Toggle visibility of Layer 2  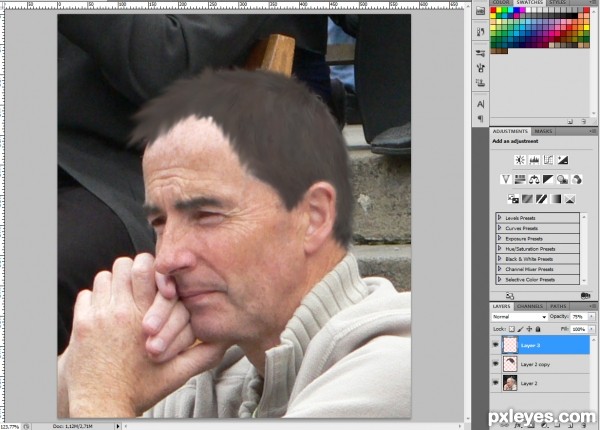click(496, 383)
